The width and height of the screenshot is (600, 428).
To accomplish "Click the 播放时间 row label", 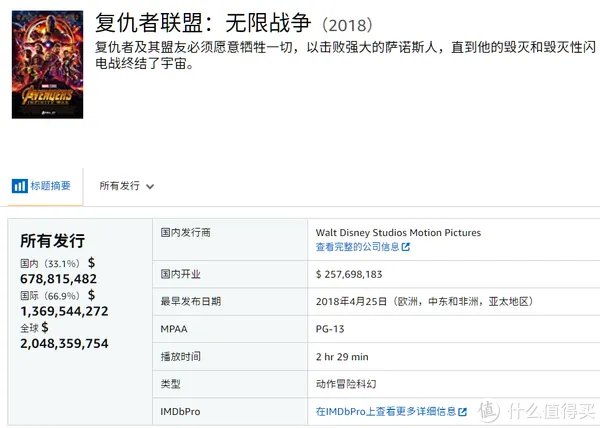I will (181, 356).
